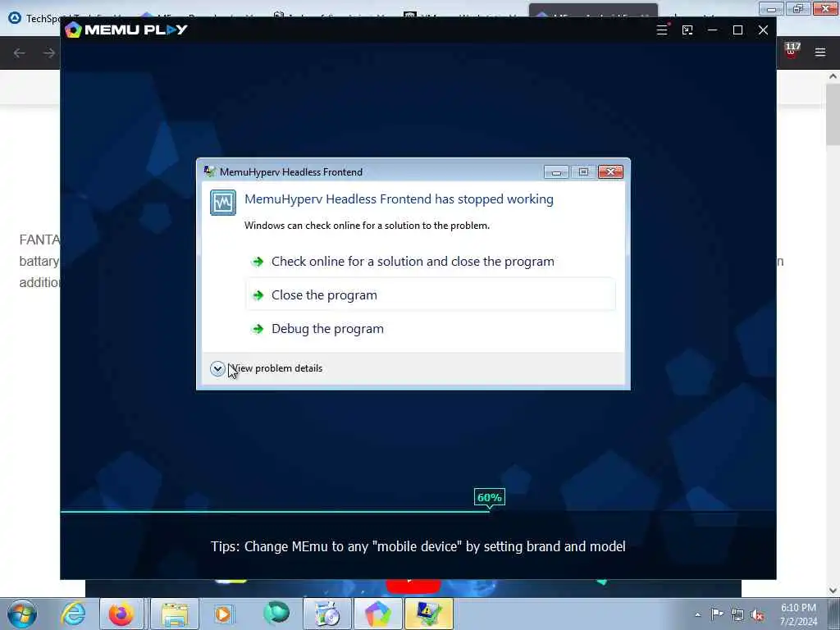Screen dimensions: 840x630
Task: Show hidden system tray icons
Action: pyautogui.click(x=697, y=615)
